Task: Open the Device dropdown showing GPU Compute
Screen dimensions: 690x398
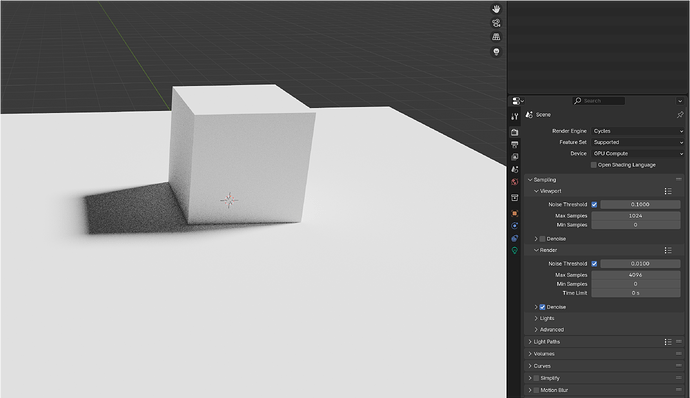Action: point(637,154)
